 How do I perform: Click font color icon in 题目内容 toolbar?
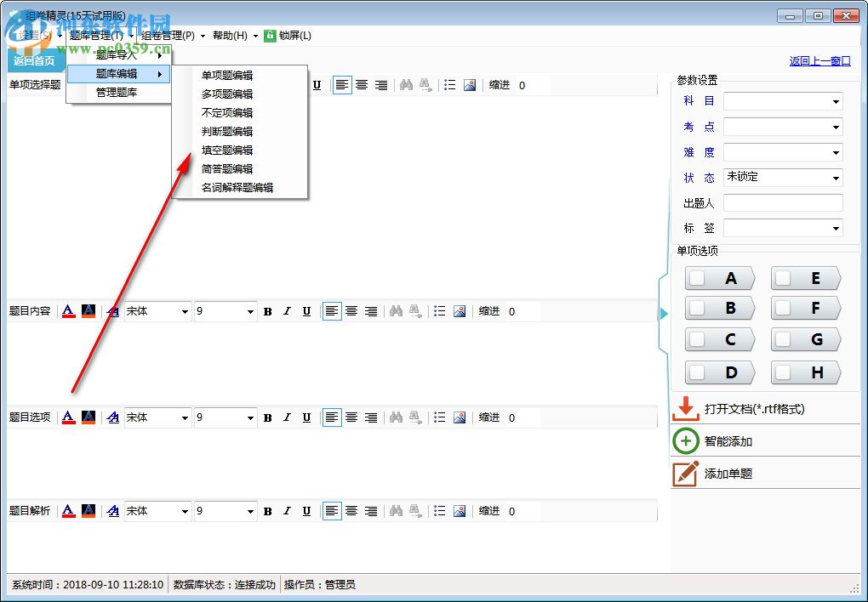[x=69, y=311]
